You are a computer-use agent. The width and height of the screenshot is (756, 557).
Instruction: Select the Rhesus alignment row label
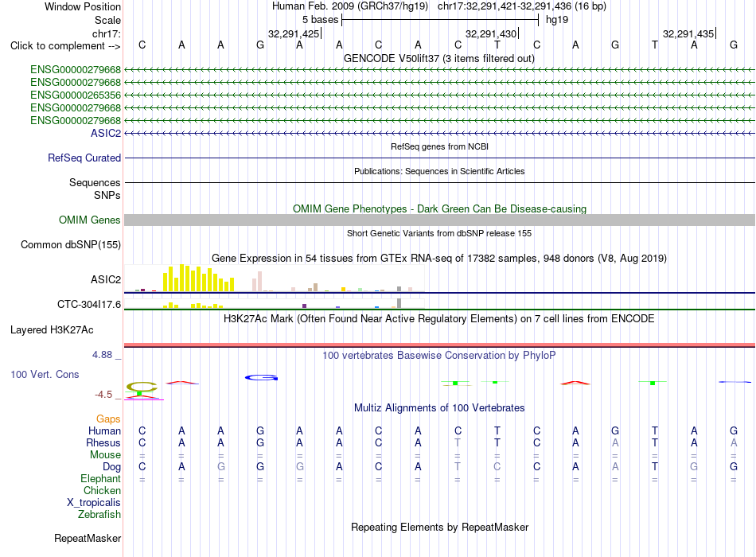click(x=103, y=442)
